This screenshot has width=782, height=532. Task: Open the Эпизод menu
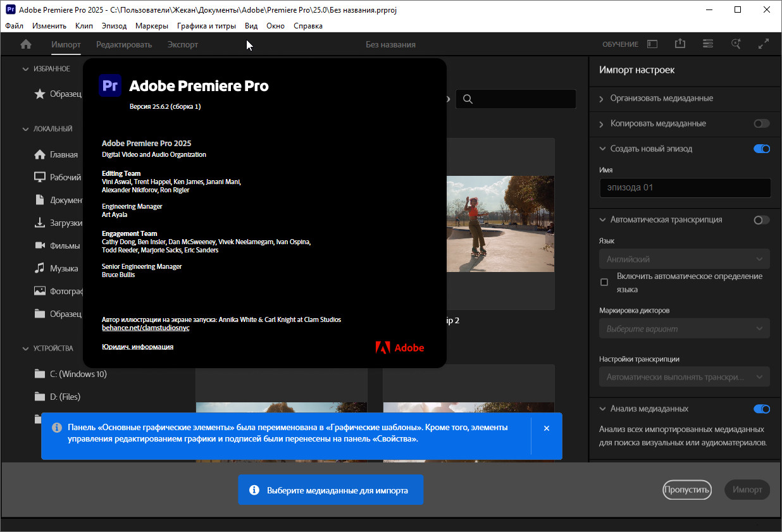(x=114, y=26)
